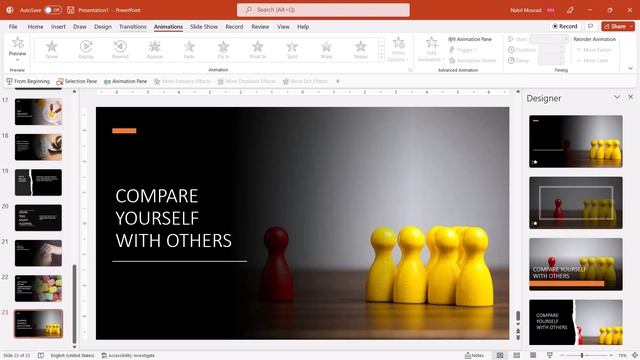Select the Float In animation effect
The width and height of the screenshot is (640, 360).
[258, 50]
